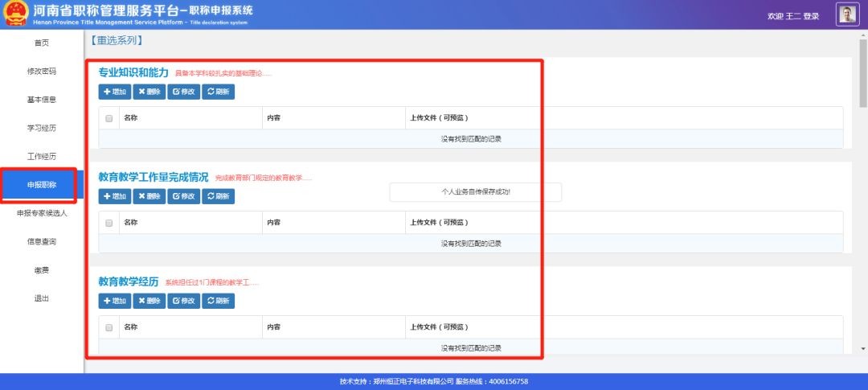Select 学习经历 in sidebar
Screen dimensions: 868x390
click(42, 128)
